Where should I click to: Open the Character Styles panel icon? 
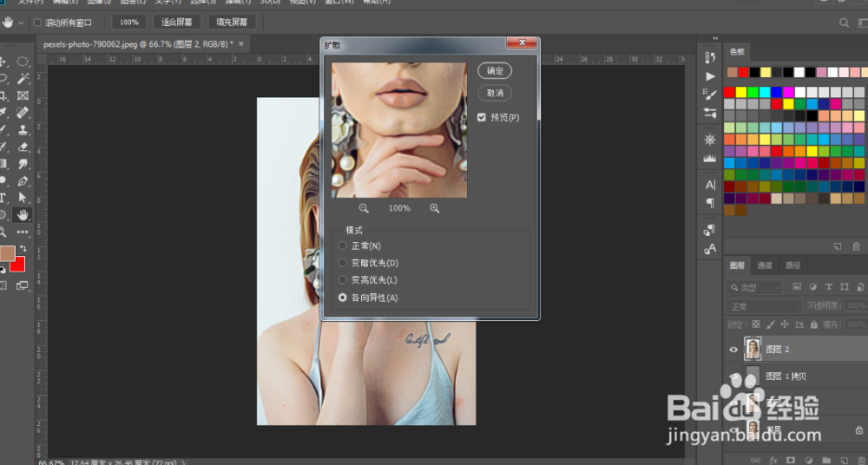coord(710,249)
